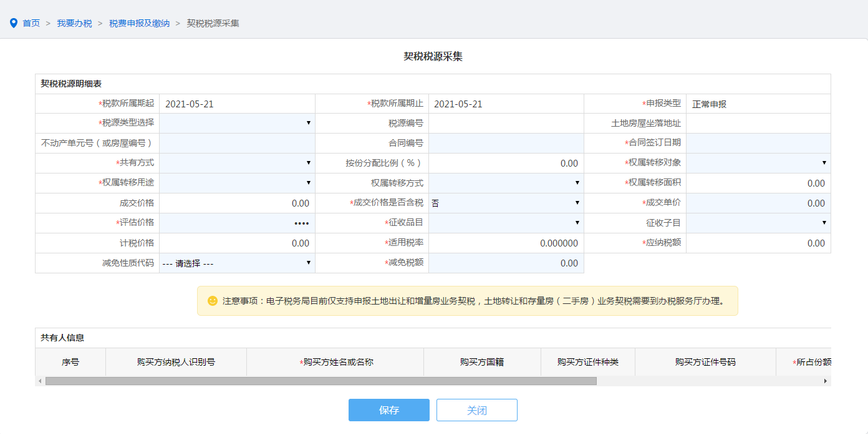Click the scrollbar left arrow of 共有人信息 table
The height and width of the screenshot is (435, 868).
(x=40, y=381)
